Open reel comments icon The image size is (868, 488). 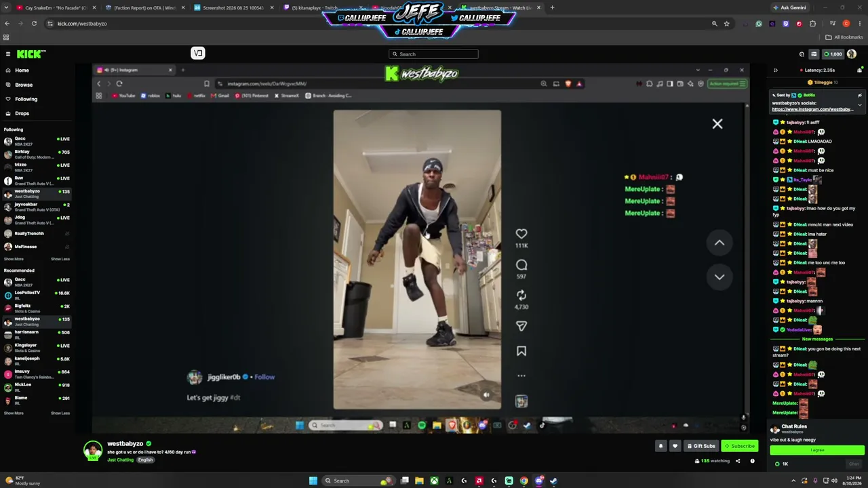pos(521,265)
